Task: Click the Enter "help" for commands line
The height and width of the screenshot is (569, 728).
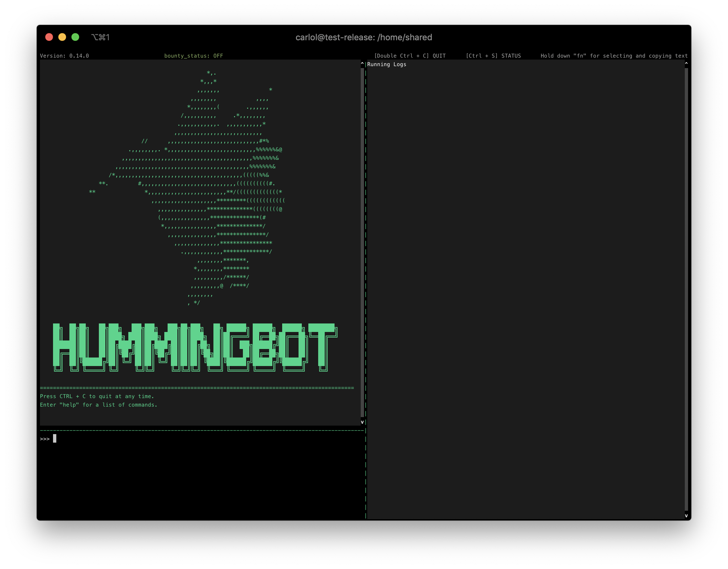Action: pyautogui.click(x=98, y=405)
